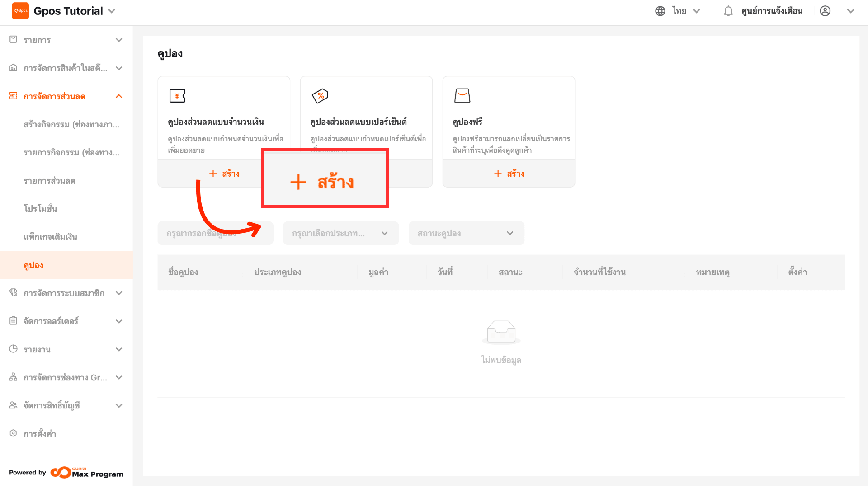Click สร้าง under the free coupon card
This screenshot has width=868, height=488.
[x=509, y=174]
